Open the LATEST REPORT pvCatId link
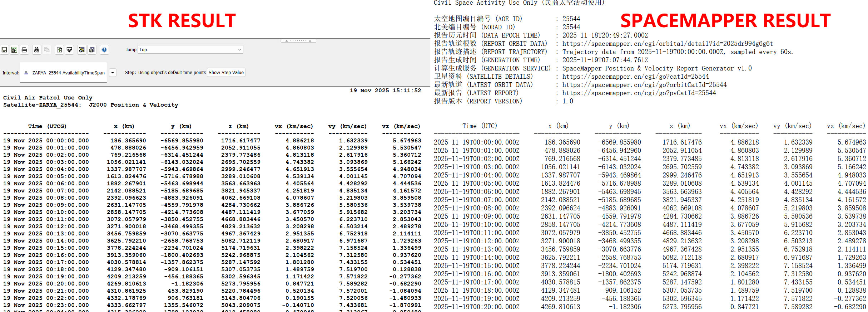The image size is (868, 312). click(x=639, y=93)
